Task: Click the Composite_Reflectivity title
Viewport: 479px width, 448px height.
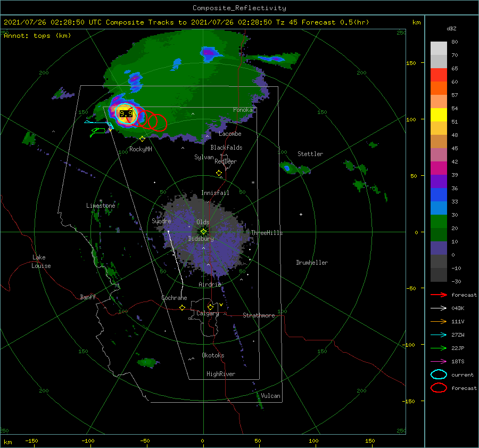Action: [x=239, y=8]
